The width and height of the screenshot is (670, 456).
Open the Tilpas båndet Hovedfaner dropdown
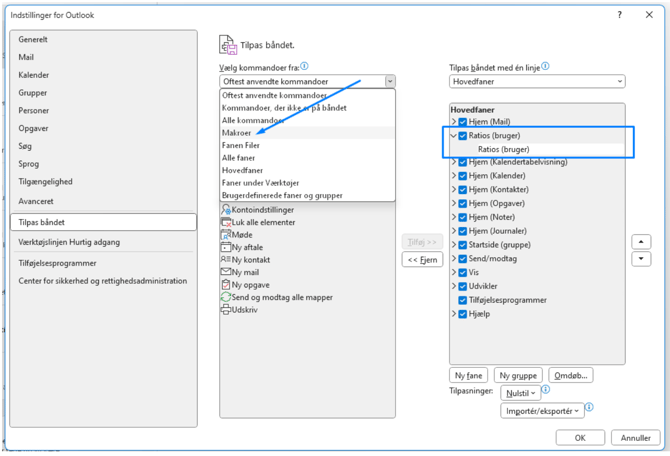(537, 82)
